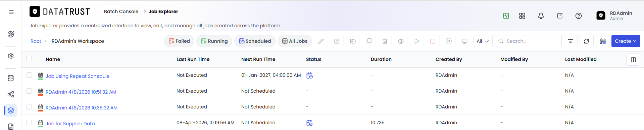Sort by Duration column header
This screenshot has width=644, height=130.
[x=381, y=59]
